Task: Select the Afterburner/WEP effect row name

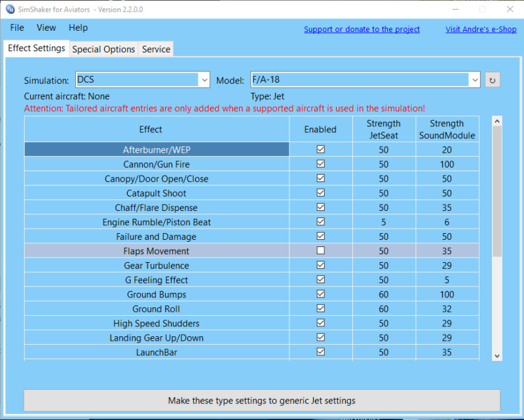Action: tap(157, 149)
